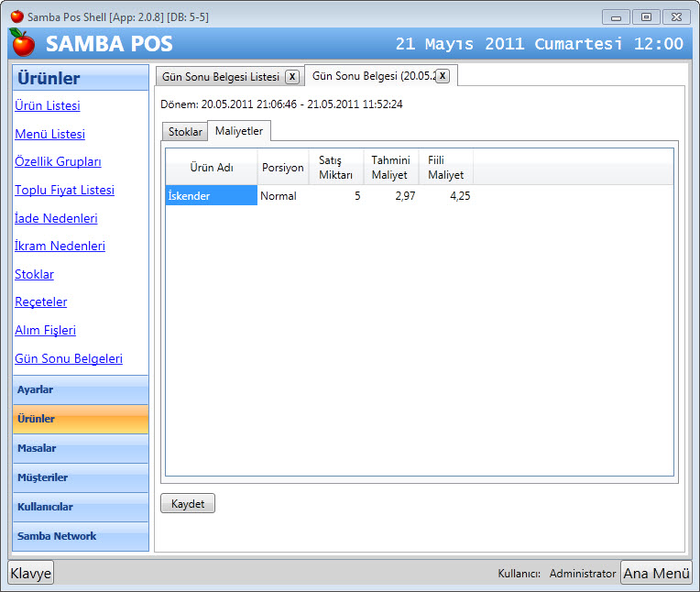Open the Klavye on-screen keyboard
Image resolution: width=700 pixels, height=592 pixels.
(x=31, y=573)
